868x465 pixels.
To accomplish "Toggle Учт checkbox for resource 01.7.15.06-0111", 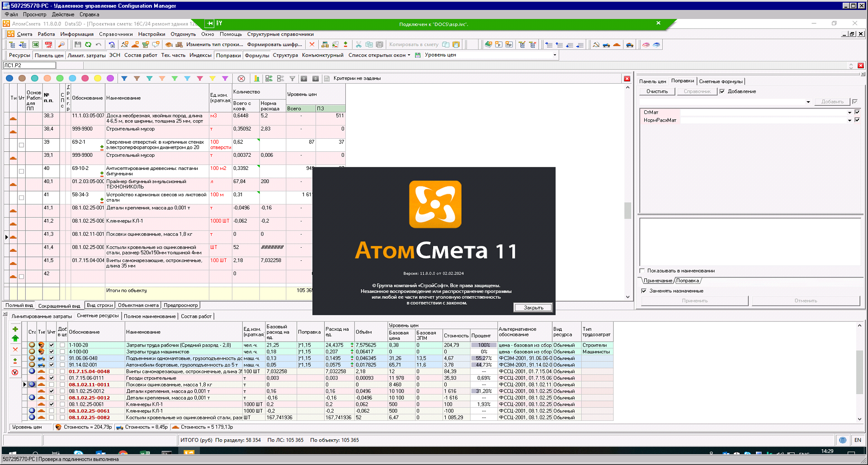I will pos(52,378).
